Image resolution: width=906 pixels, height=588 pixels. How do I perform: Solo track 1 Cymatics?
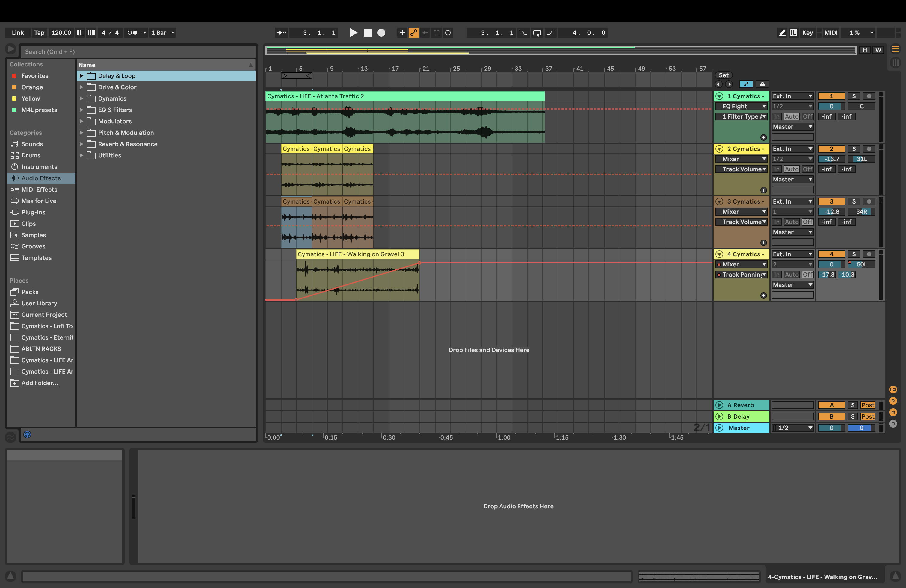(x=854, y=96)
